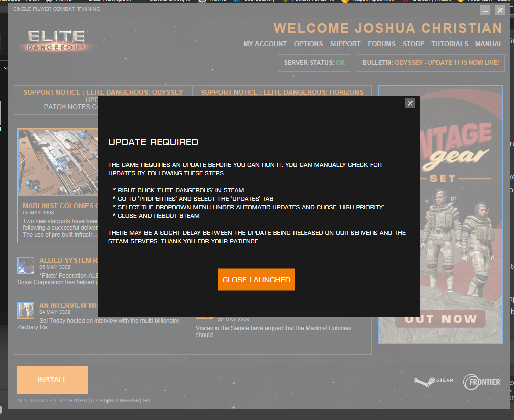The width and height of the screenshot is (514, 420).
Task: Select the 'Not Installed' version text
Action: point(83,401)
